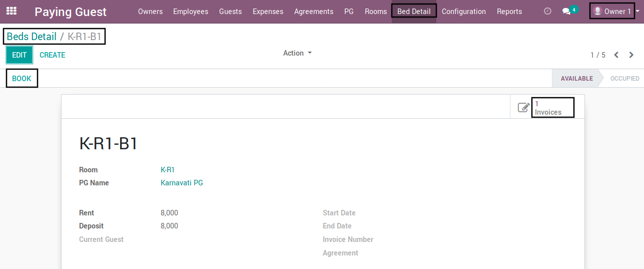Open the Expenses menu

click(268, 12)
